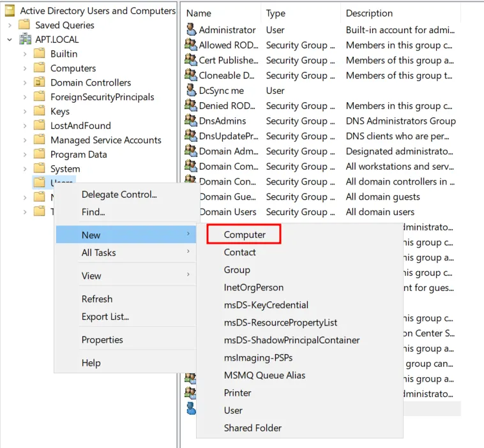The height and width of the screenshot is (448, 484).
Task: Open the All Tasks submenu
Action: point(126,252)
